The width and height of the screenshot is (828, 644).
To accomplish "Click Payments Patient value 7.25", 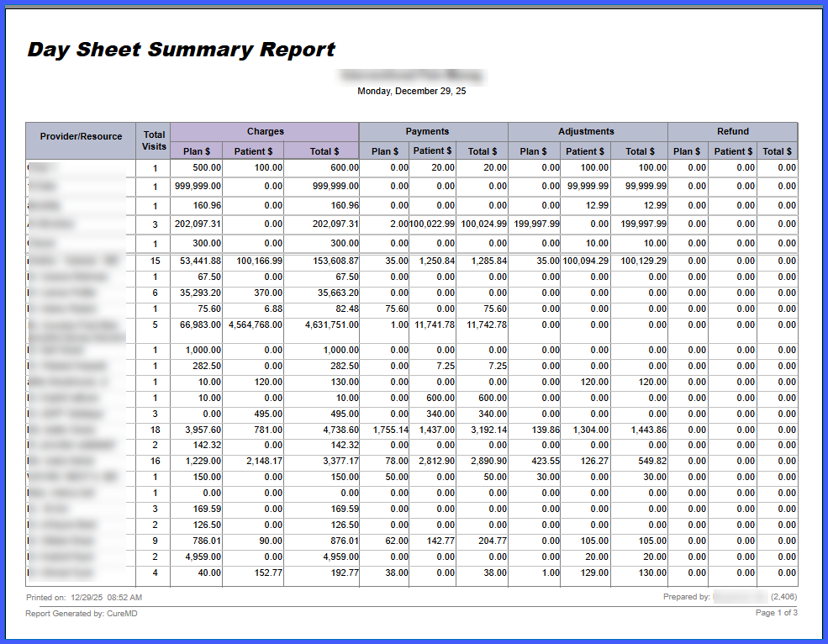I will pyautogui.click(x=446, y=366).
